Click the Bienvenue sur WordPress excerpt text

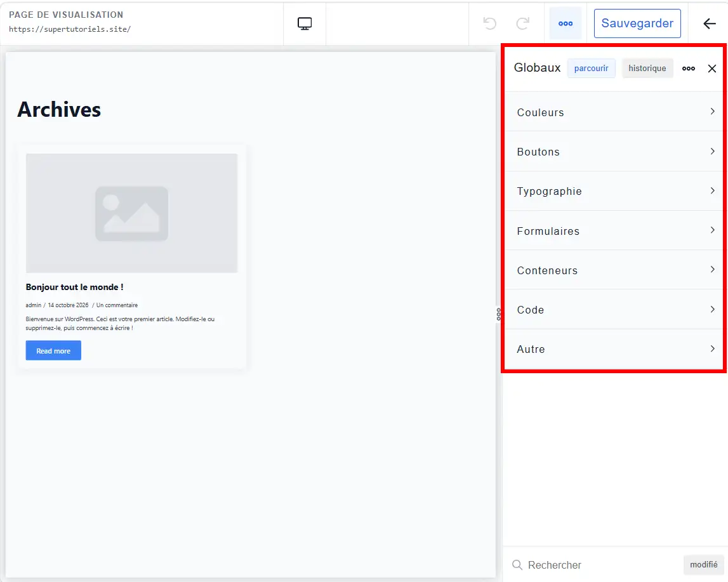[120, 324]
